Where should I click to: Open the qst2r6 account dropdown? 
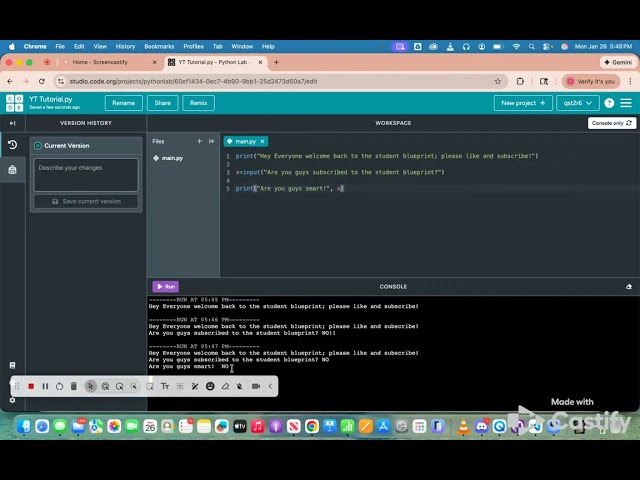point(578,103)
